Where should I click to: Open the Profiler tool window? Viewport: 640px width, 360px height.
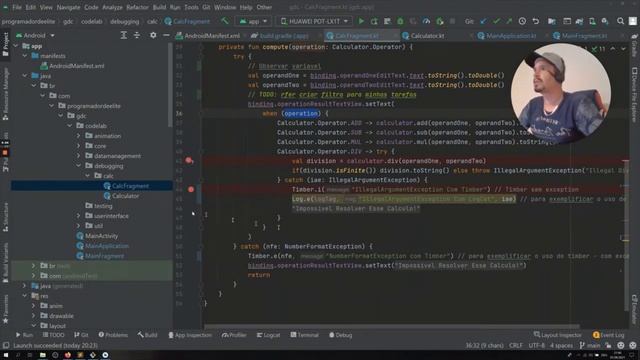pyautogui.click(x=234, y=335)
